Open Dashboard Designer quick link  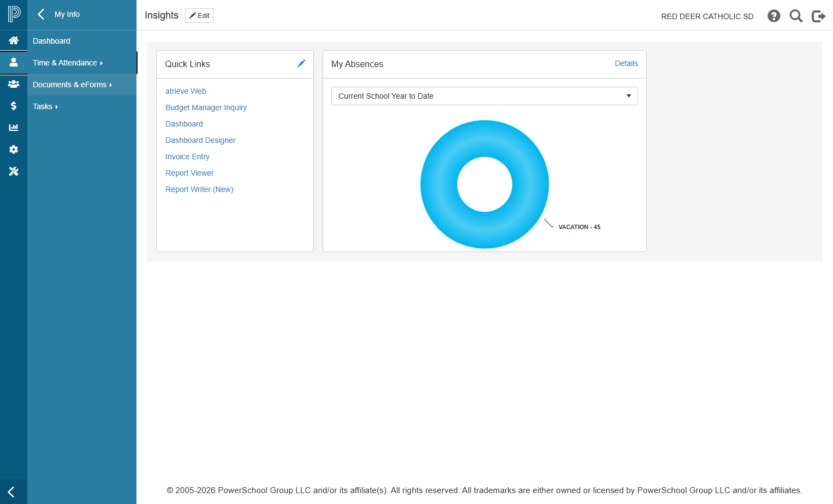tap(200, 140)
